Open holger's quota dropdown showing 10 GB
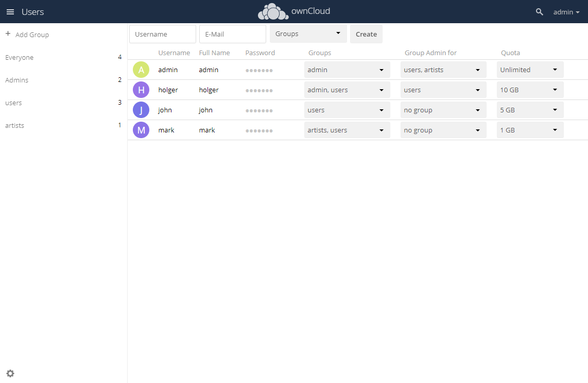This screenshot has width=588, height=383. point(530,90)
